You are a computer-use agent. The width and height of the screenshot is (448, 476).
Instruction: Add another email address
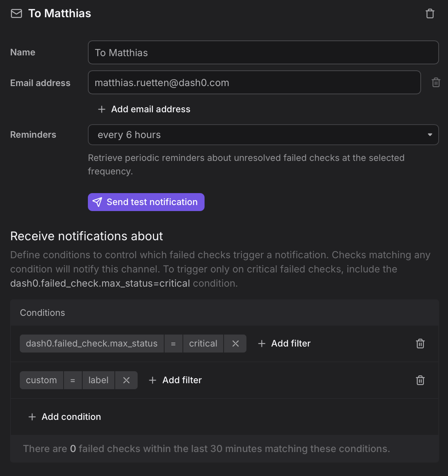(x=144, y=109)
